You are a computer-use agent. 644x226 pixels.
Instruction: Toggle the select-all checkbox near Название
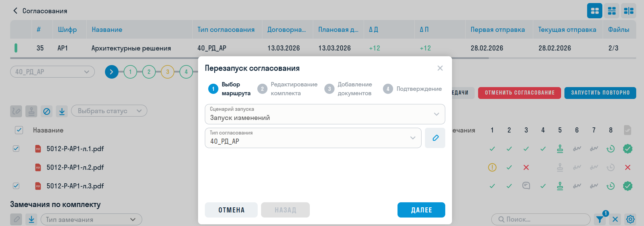click(x=19, y=130)
